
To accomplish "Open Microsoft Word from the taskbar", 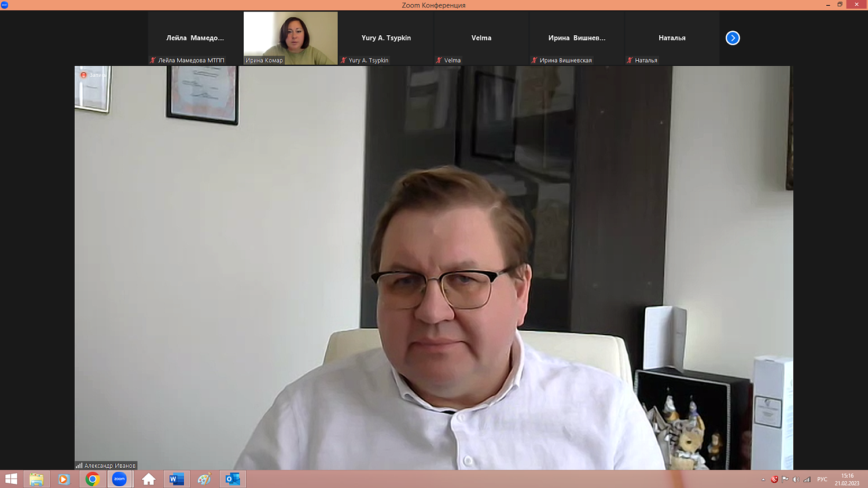I will coord(176,479).
